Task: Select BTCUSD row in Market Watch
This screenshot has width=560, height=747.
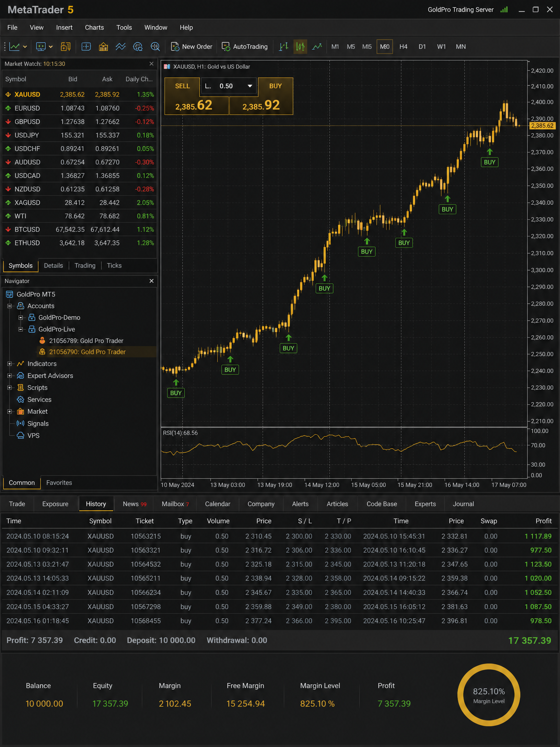Action: pyautogui.click(x=79, y=229)
